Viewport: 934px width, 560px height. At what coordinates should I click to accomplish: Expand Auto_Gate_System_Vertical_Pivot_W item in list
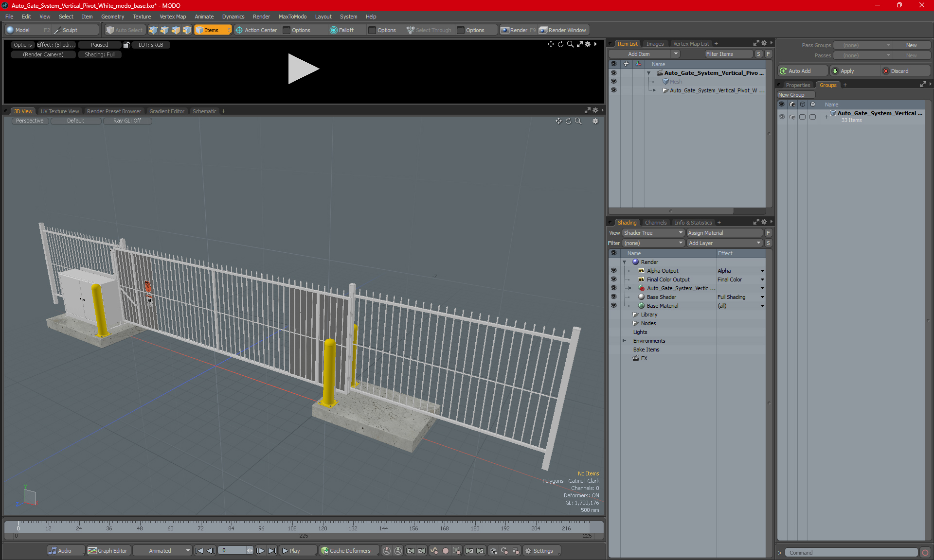[x=654, y=90]
